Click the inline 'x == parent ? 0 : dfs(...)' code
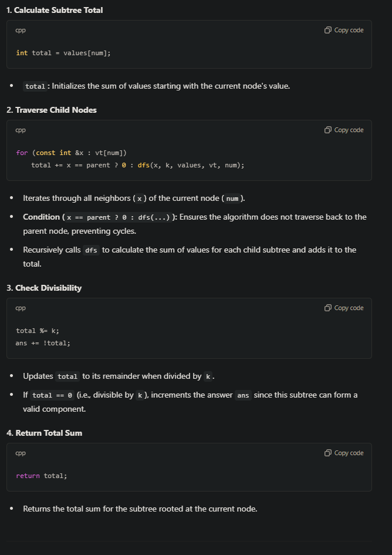This screenshot has width=392, height=555. (118, 217)
